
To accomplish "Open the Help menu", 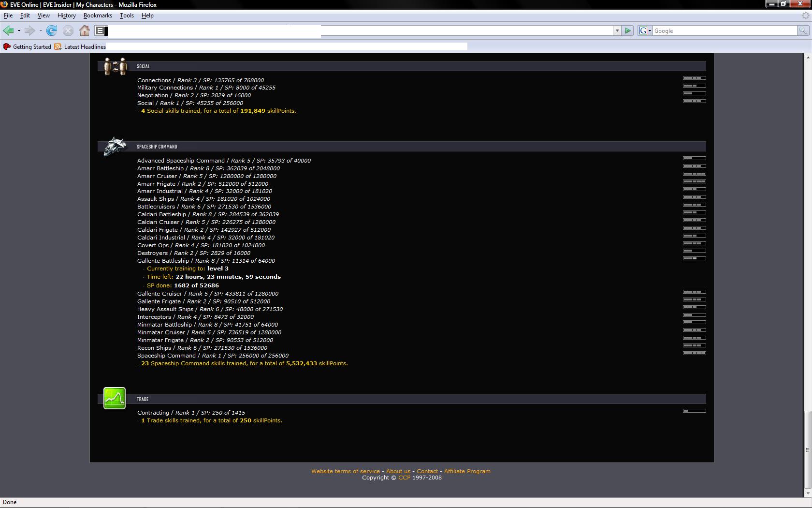I will point(147,15).
